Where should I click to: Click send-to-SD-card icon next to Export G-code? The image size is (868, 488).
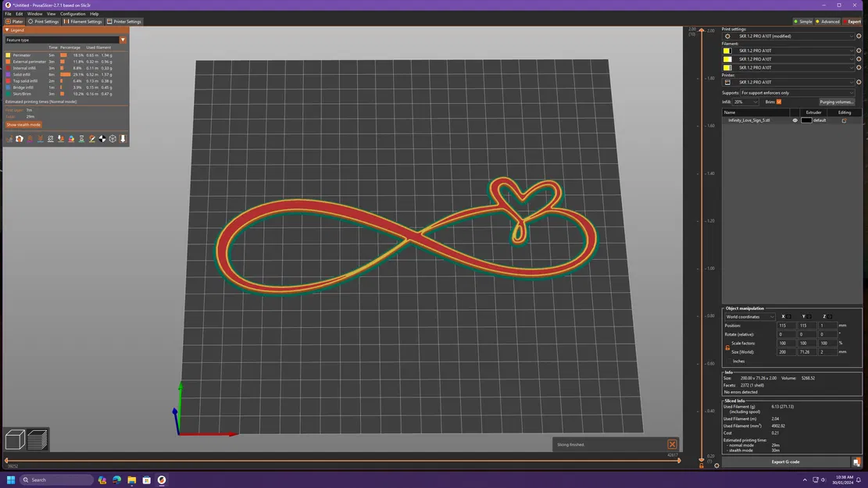pos(856,462)
